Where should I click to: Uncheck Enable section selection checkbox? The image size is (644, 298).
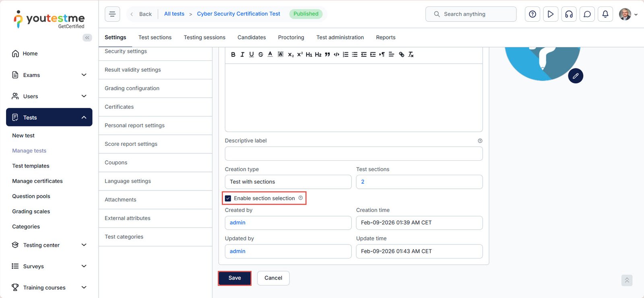228,198
